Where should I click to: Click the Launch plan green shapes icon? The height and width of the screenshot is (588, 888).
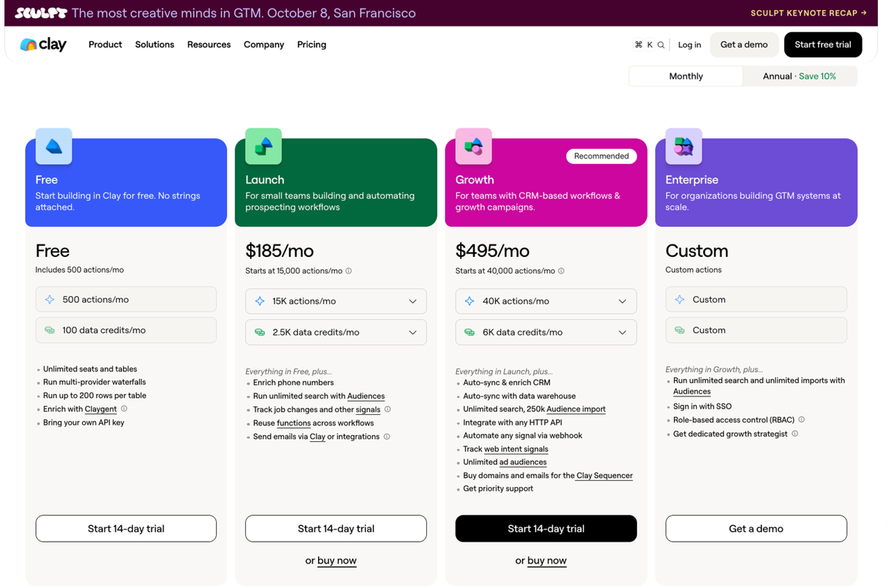[x=264, y=146]
